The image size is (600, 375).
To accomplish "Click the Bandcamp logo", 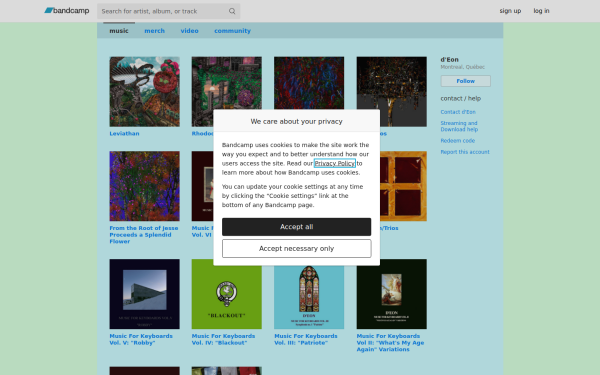I will click(67, 11).
